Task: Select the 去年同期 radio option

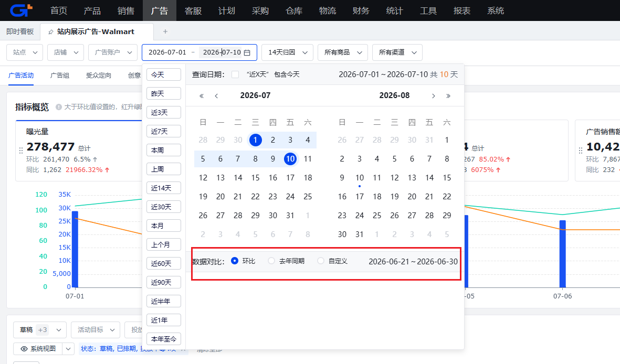Action: pyautogui.click(x=271, y=261)
